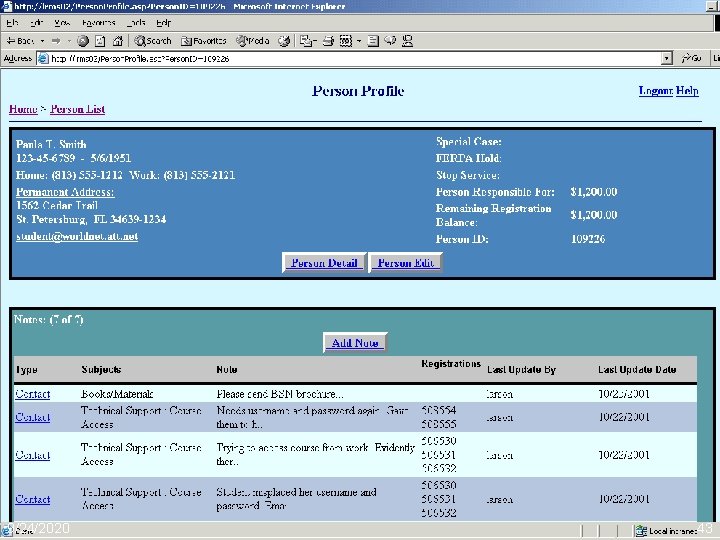Click the Print icon in toolbar

coord(328,41)
